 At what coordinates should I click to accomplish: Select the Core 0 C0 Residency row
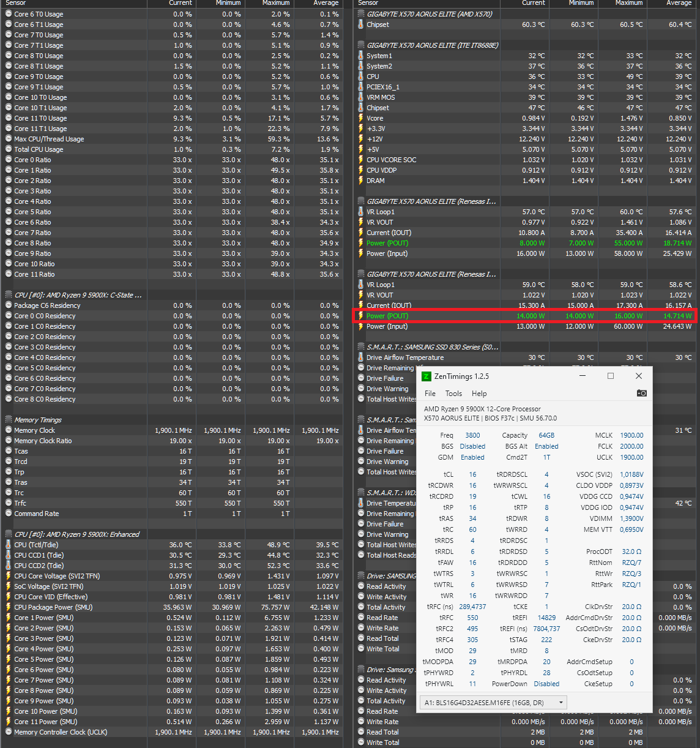click(172, 316)
